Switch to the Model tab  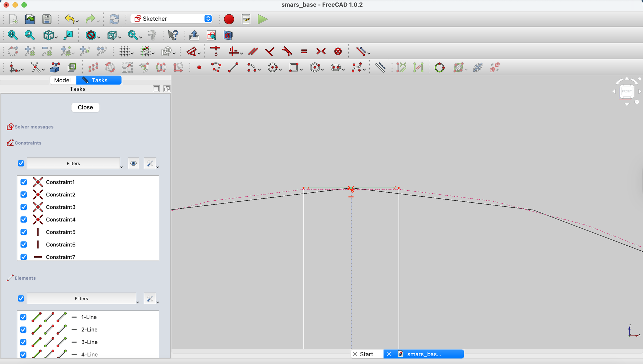point(63,80)
